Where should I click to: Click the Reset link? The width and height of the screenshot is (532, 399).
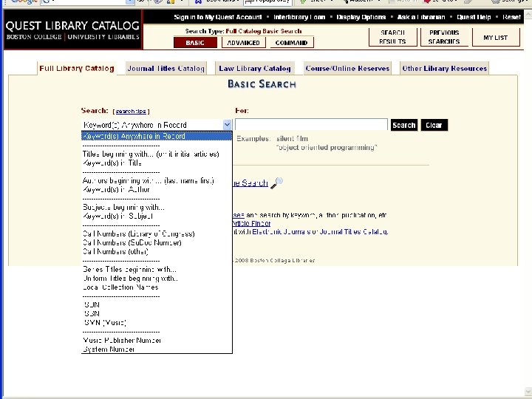coord(511,17)
